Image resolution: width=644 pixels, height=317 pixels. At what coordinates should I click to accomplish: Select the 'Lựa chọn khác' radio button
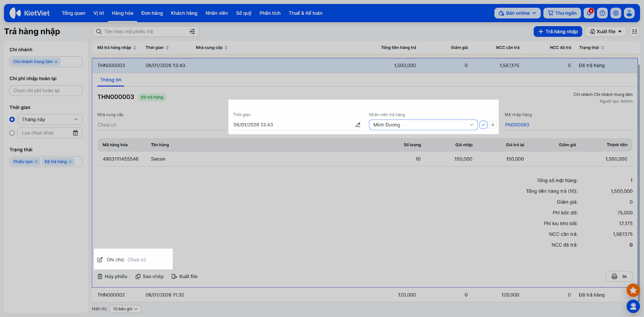(12, 133)
